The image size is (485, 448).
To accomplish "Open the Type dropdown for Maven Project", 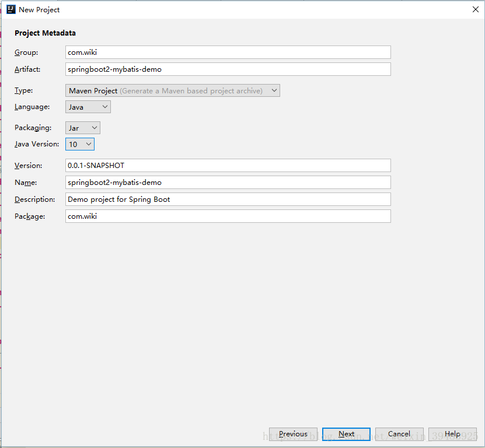I will [x=173, y=90].
